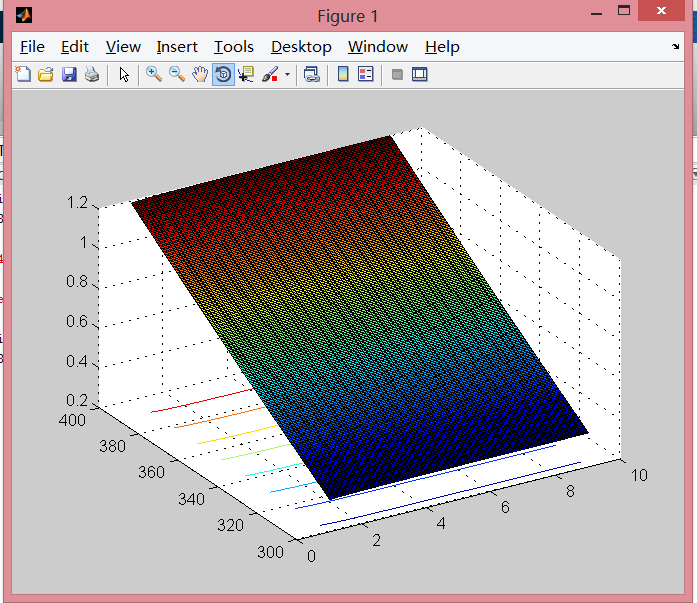697x603 pixels.
Task: Open the Desktop menu
Action: coord(301,47)
